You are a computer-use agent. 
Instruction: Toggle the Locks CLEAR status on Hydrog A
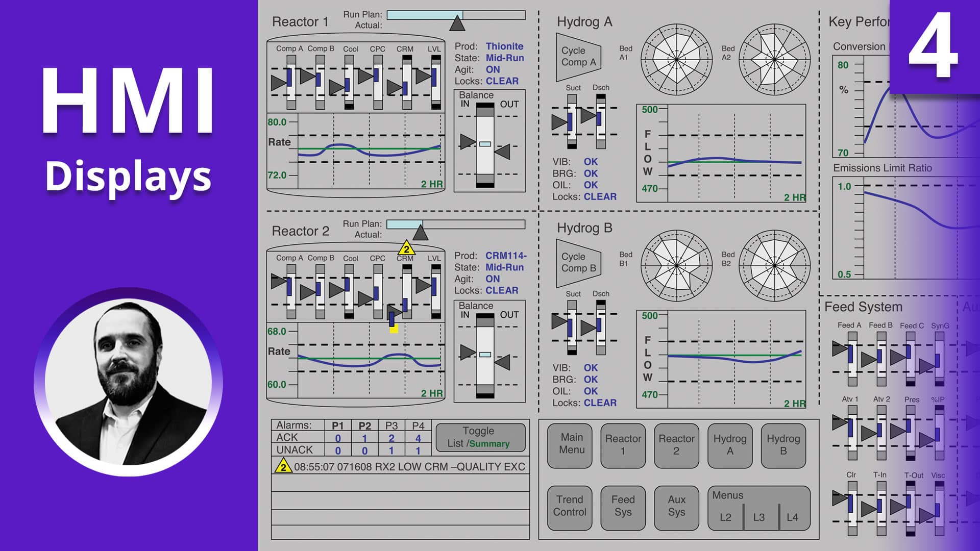pos(600,196)
